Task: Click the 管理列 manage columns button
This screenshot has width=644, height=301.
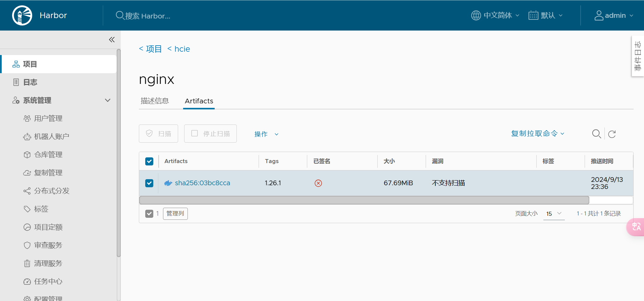Action: 175,214
